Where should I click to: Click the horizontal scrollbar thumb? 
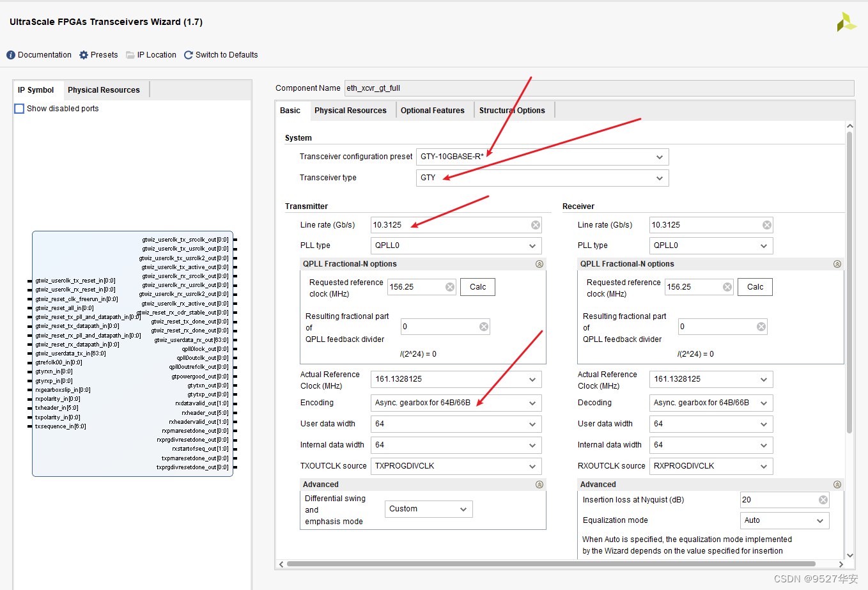click(x=551, y=564)
